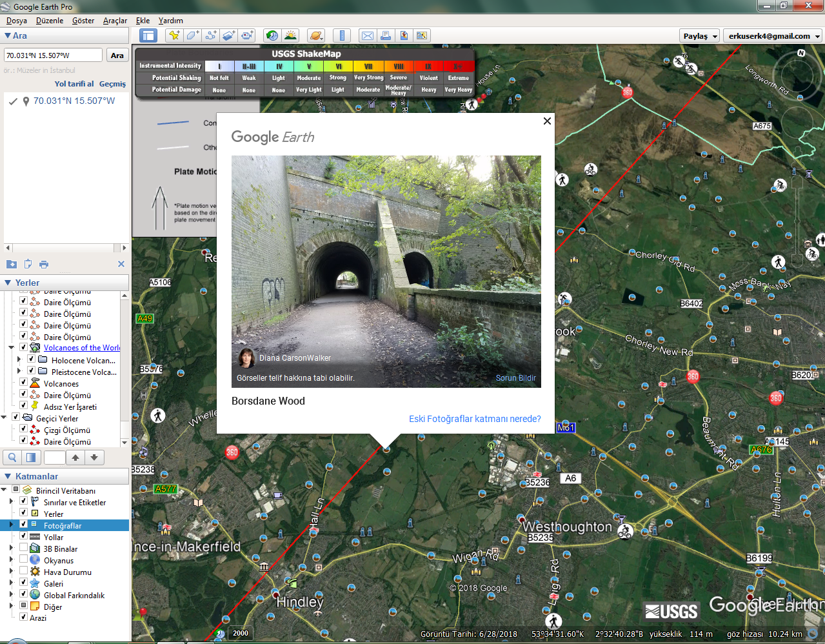Expand the Galeri layer group

11,583
